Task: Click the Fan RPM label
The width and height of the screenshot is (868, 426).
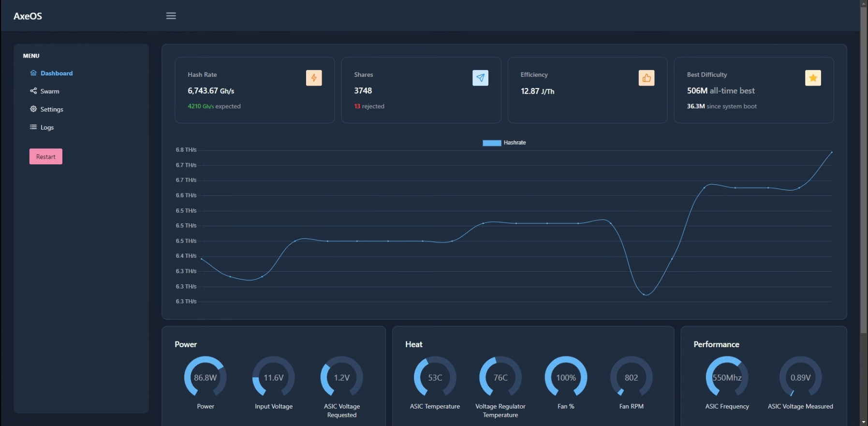Action: [632, 407]
